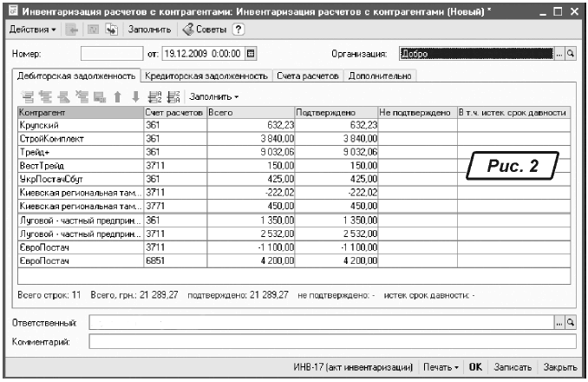Click into the Комментарий text field
This screenshot has width=588, height=382.
point(331,341)
